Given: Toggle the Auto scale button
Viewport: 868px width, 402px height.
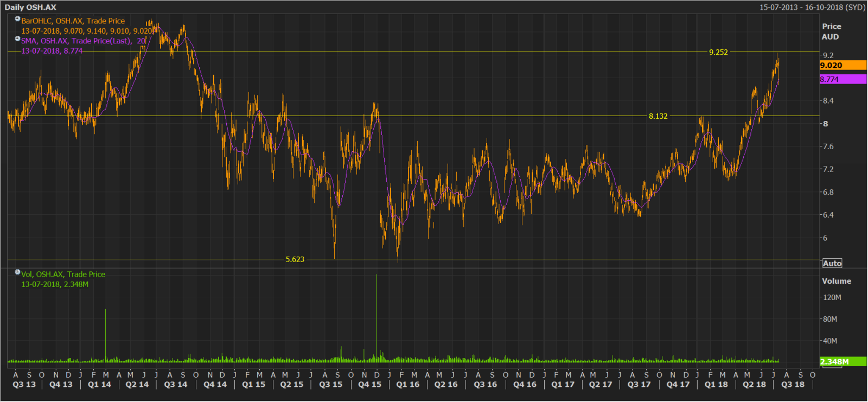Looking at the screenshot, I should coord(832,263).
